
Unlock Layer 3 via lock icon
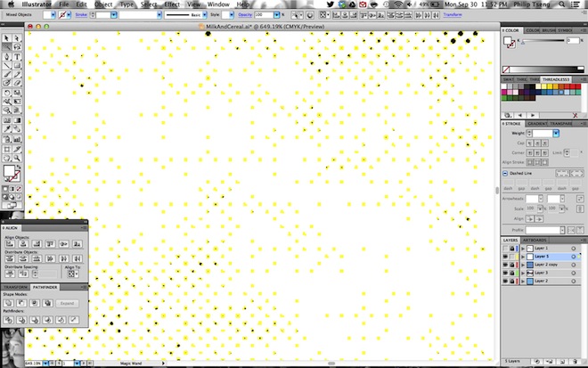(512, 273)
